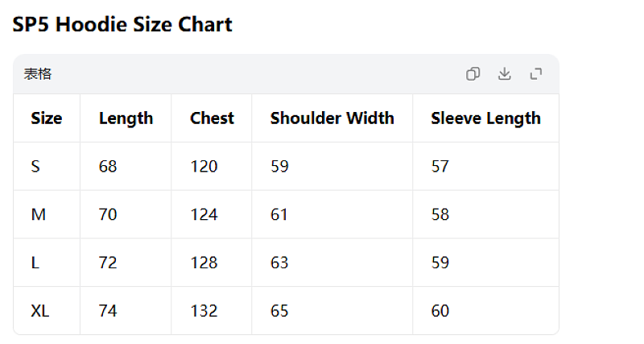Screen dimensions: 644x344
Task: Click the chest value 132 cell
Action: (x=212, y=311)
